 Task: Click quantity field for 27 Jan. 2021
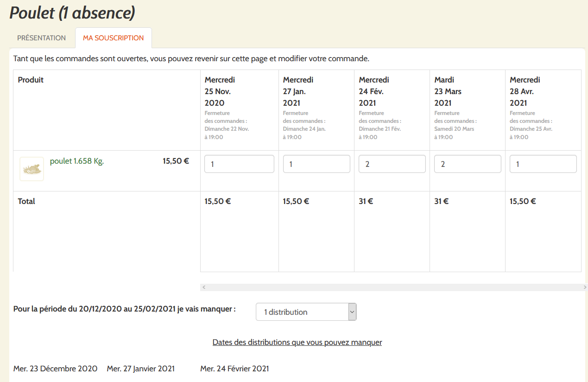tap(316, 164)
